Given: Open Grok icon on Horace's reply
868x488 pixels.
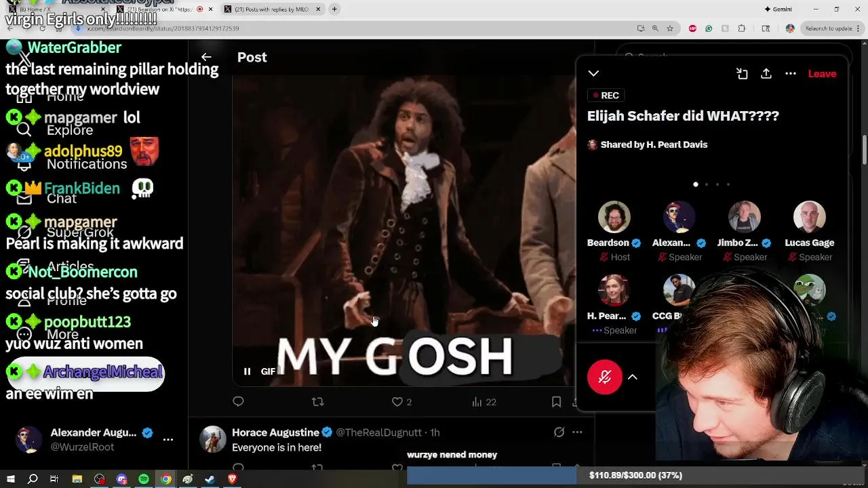Looking at the screenshot, I should point(559,432).
